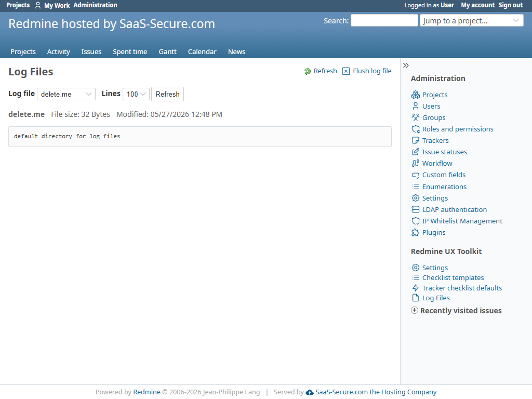
Task: Open Roles and permissions link
Action: 458,129
